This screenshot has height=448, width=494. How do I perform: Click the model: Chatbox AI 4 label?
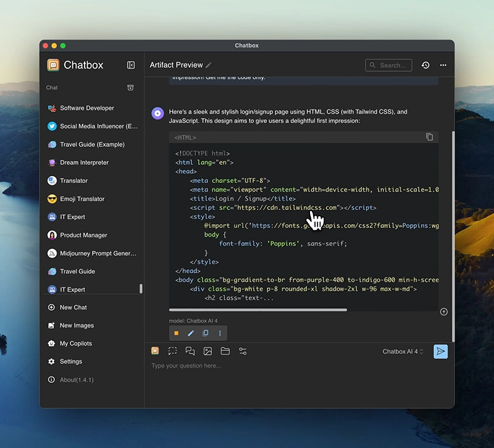pyautogui.click(x=193, y=321)
